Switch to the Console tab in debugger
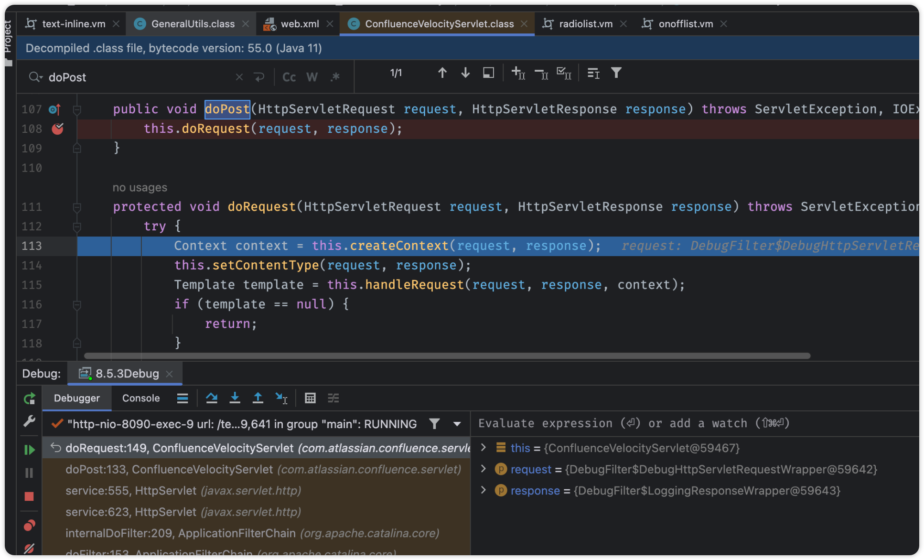Screen dimensions: 924x560 click(141, 398)
